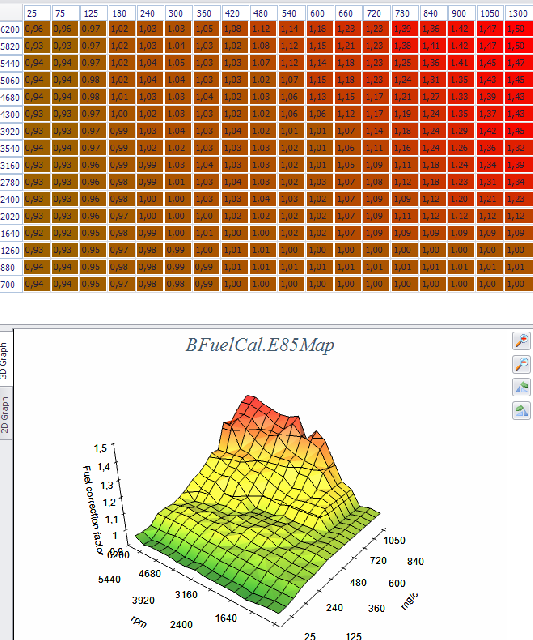Click the 240 column header
533x640 pixels.
click(150, 13)
